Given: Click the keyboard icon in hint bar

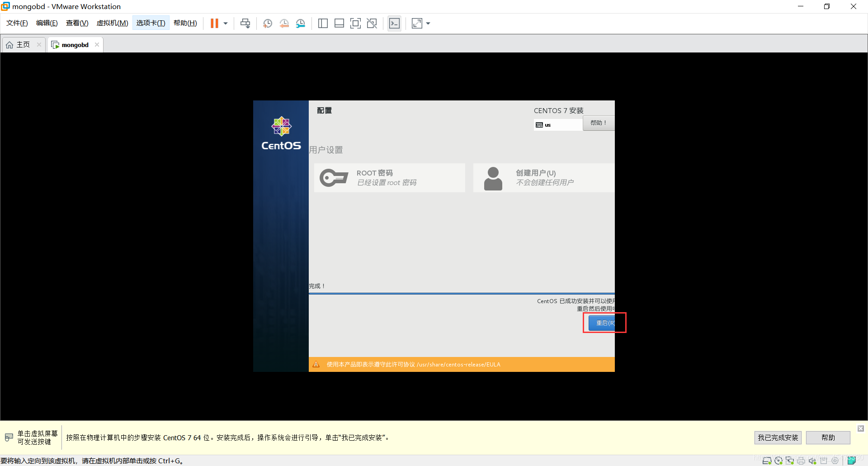Looking at the screenshot, I should tap(9, 437).
